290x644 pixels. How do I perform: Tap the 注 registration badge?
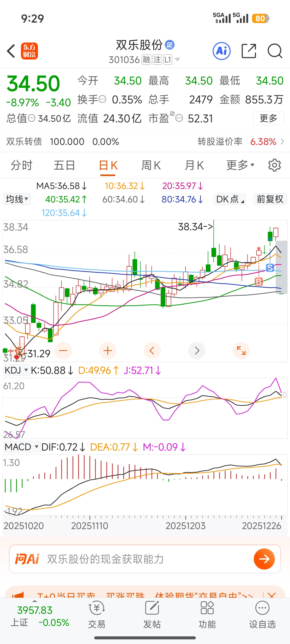click(157, 60)
